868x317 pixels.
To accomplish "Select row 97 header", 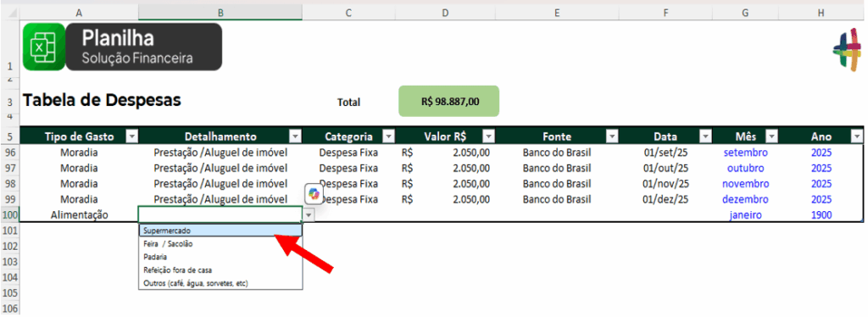I will 10,168.
